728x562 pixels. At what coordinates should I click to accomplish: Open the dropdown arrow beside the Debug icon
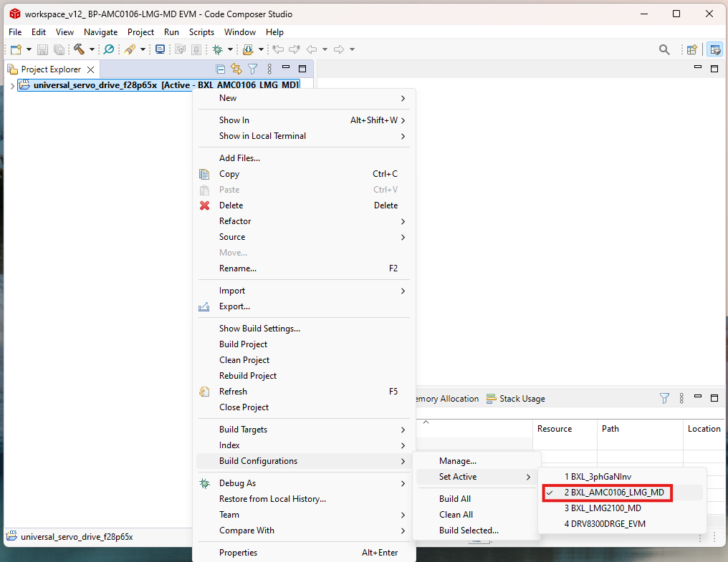click(230, 49)
